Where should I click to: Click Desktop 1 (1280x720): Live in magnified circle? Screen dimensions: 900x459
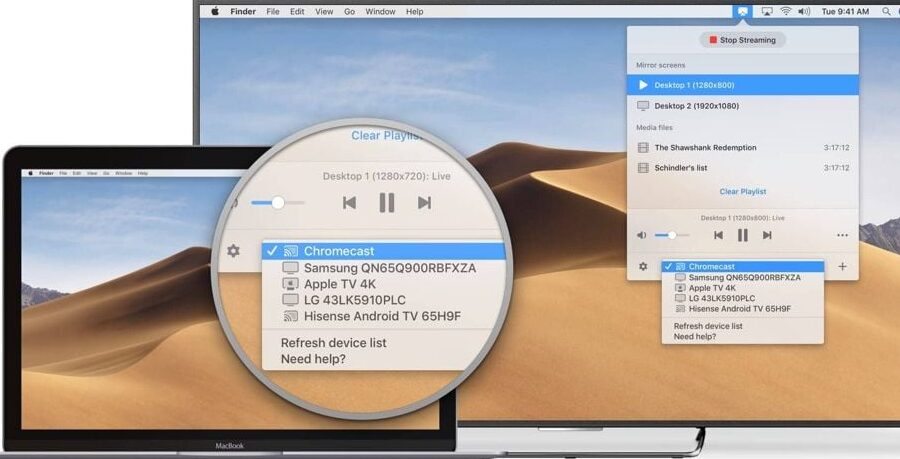pos(386,176)
